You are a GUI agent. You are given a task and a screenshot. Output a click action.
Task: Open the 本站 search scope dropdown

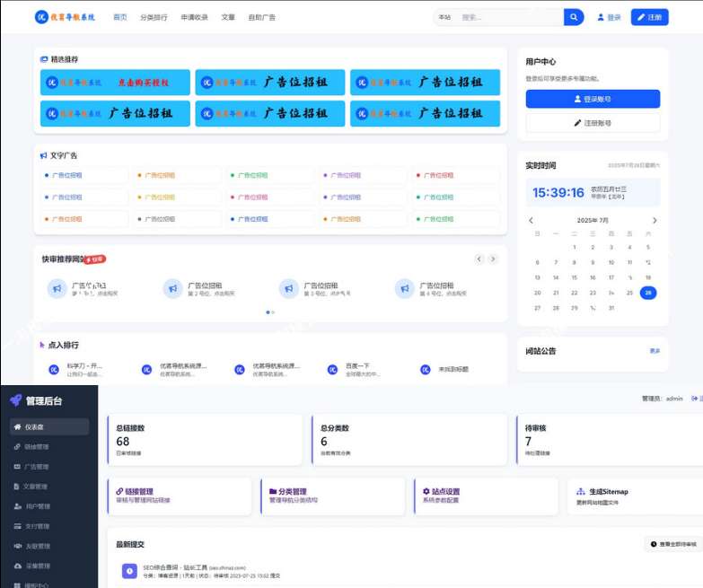444,17
